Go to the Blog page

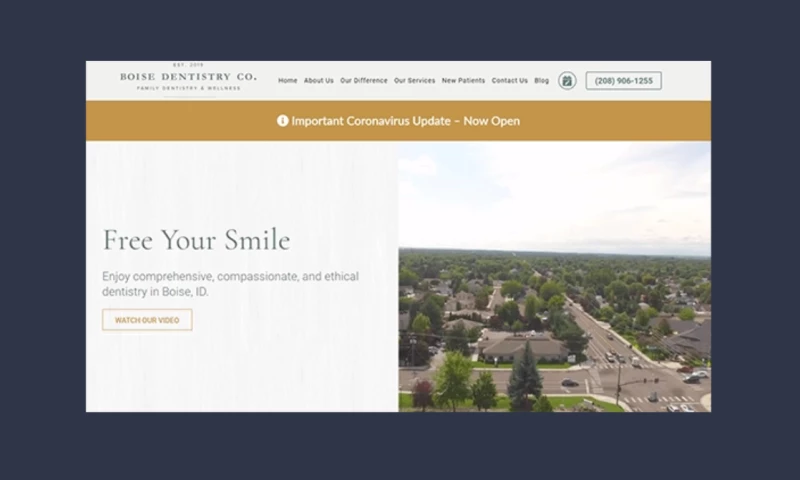[542, 81]
